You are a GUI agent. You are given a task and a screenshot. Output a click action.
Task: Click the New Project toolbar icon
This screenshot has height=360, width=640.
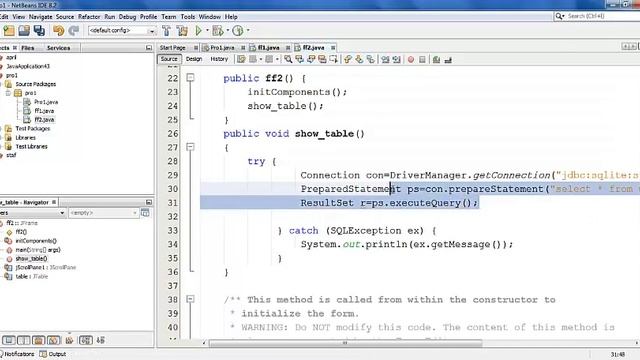point(9,31)
